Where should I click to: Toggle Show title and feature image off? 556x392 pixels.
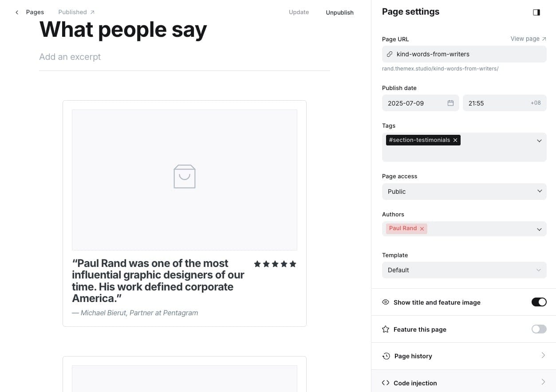click(x=539, y=302)
